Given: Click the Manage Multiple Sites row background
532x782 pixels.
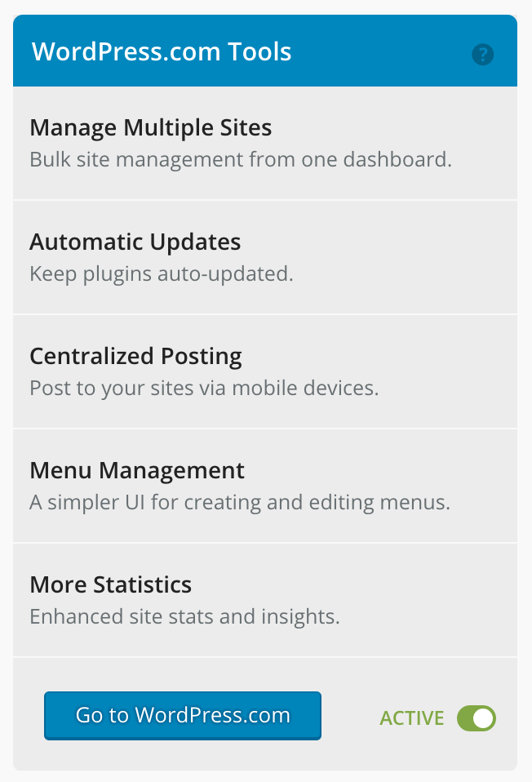Looking at the screenshot, I should [265, 143].
